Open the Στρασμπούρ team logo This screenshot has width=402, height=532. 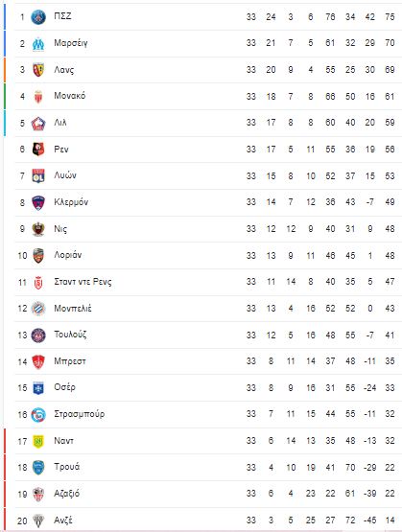(x=38, y=415)
